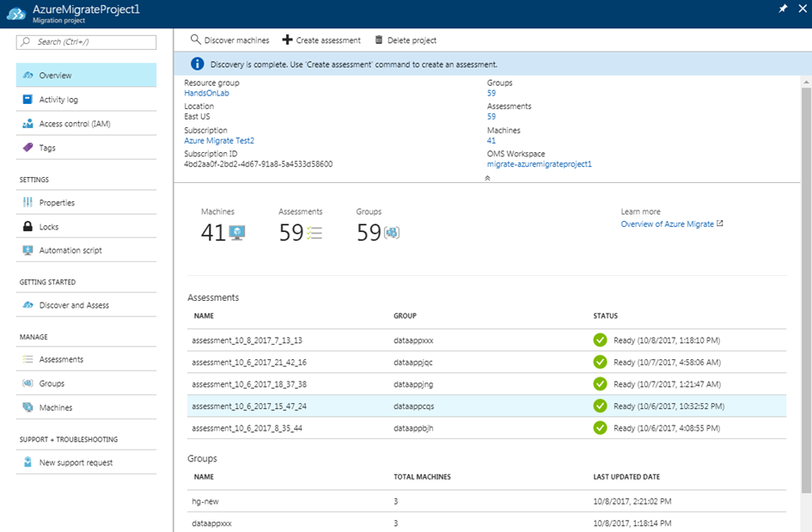Click the New support request person icon
Viewport: 812px width, 532px height.
(28, 462)
